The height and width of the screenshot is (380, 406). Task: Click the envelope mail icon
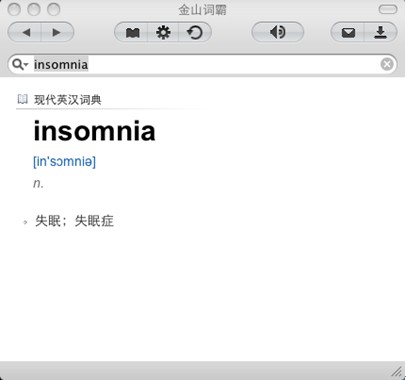[x=348, y=32]
